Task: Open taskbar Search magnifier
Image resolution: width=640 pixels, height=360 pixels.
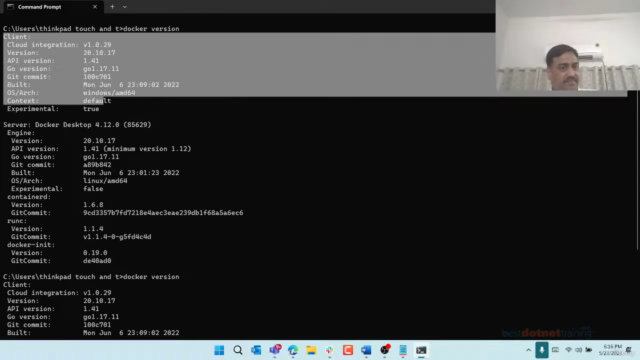Action: [x=238, y=350]
